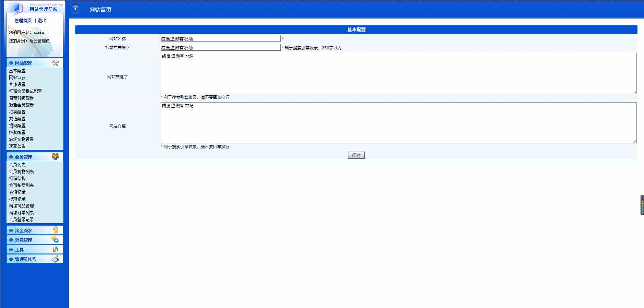Click the 网站首页 header title
644x308 pixels.
[100, 10]
